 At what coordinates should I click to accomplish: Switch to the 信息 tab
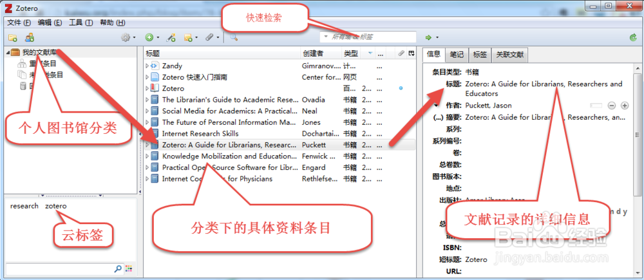[433, 54]
